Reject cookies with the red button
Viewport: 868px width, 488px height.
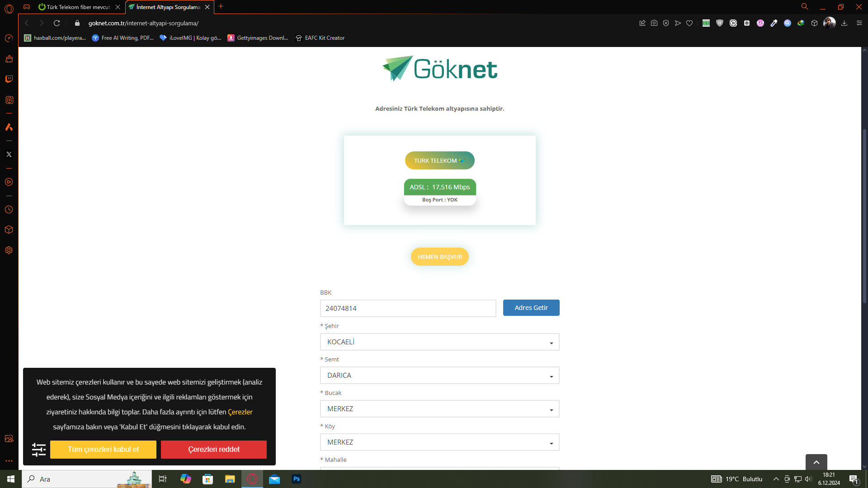[x=214, y=450]
